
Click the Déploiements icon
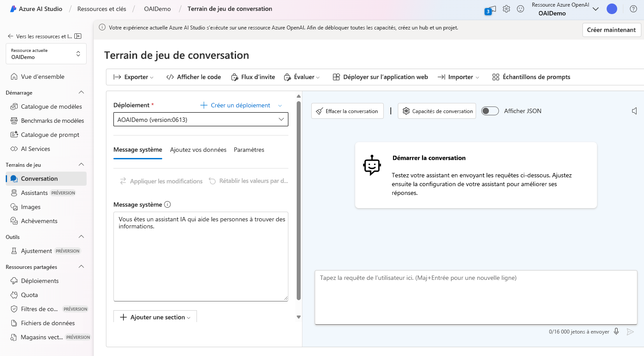pyautogui.click(x=14, y=281)
